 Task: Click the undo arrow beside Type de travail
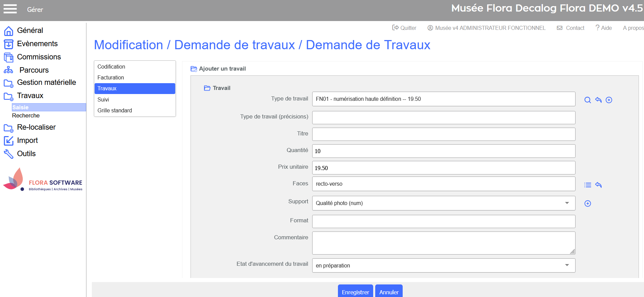click(x=598, y=100)
